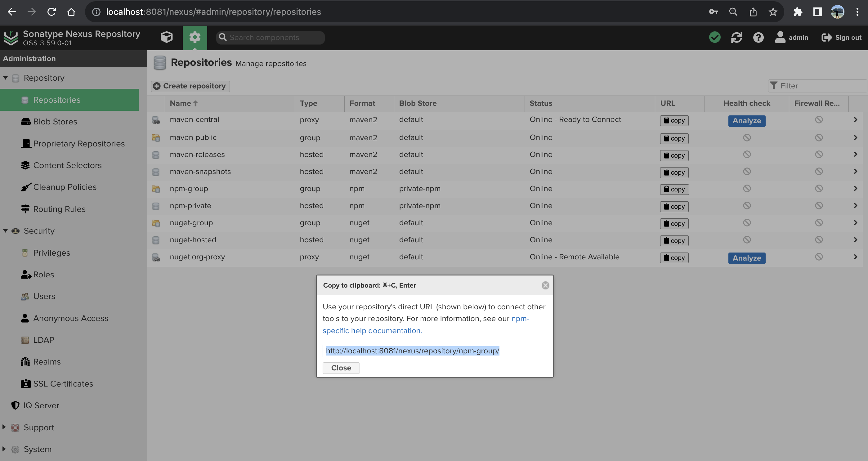Image resolution: width=868 pixels, height=461 pixels.
Task: Click the Administration gear icon
Action: 195,37
